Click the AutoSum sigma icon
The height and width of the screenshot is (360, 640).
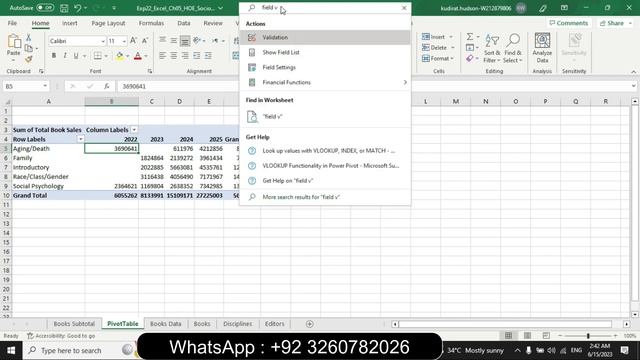470,37
